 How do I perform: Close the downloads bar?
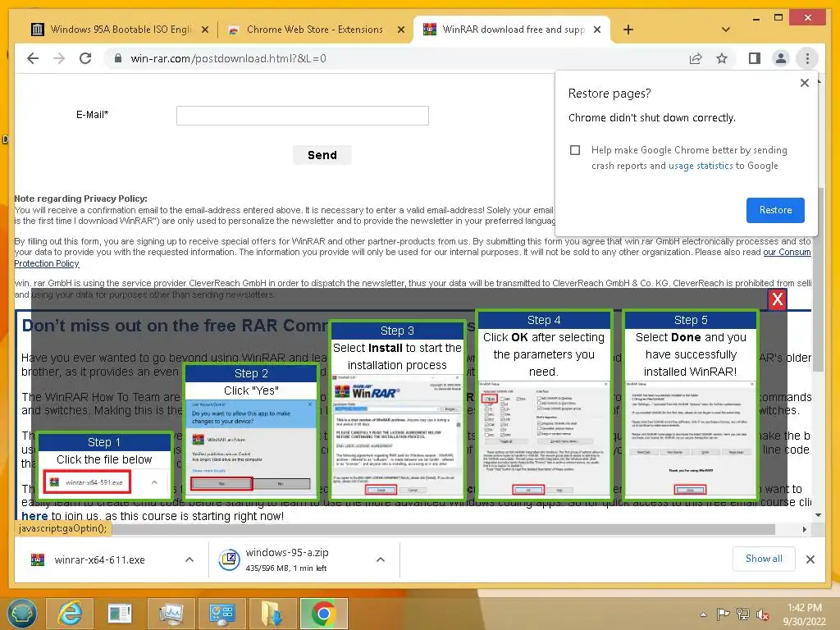point(810,559)
